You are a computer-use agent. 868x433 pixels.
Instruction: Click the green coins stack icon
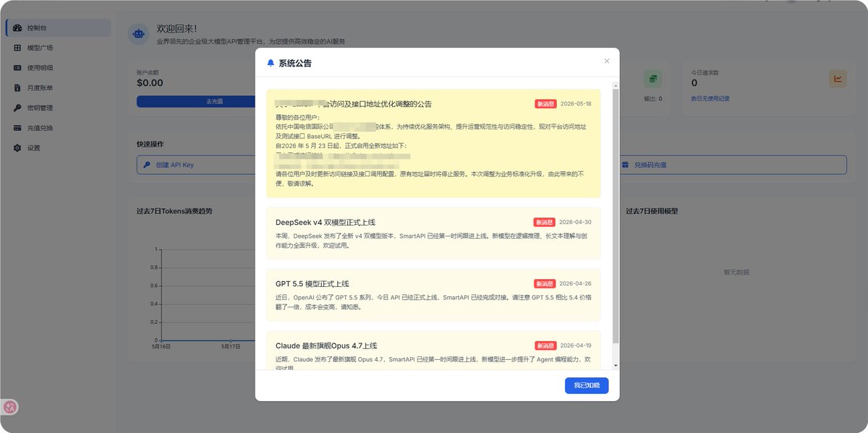point(653,79)
